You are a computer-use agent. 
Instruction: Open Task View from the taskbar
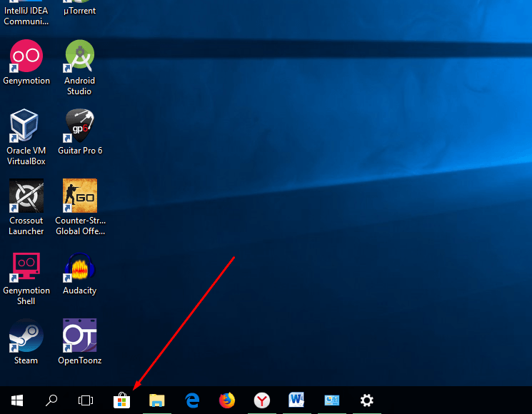pos(86,400)
